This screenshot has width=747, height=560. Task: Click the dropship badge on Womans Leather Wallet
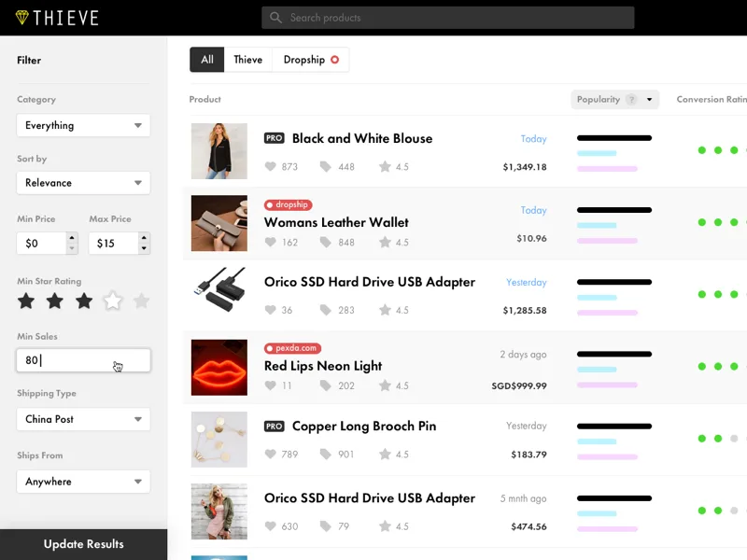tap(289, 204)
